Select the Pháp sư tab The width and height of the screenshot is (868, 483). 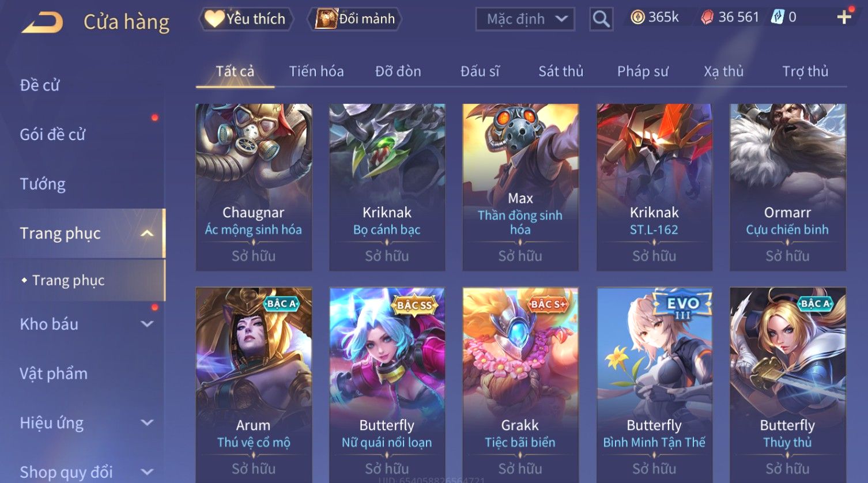coord(643,71)
